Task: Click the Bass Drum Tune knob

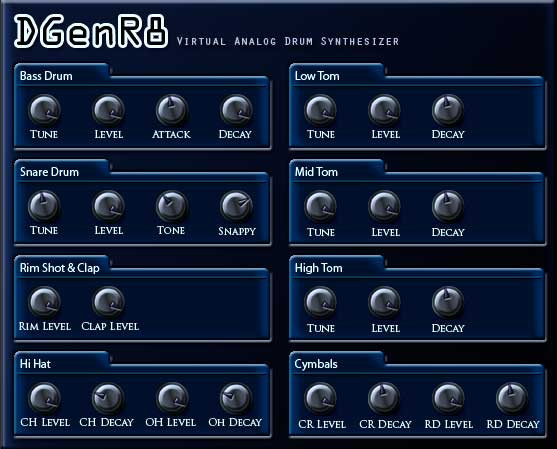Action: (44, 110)
